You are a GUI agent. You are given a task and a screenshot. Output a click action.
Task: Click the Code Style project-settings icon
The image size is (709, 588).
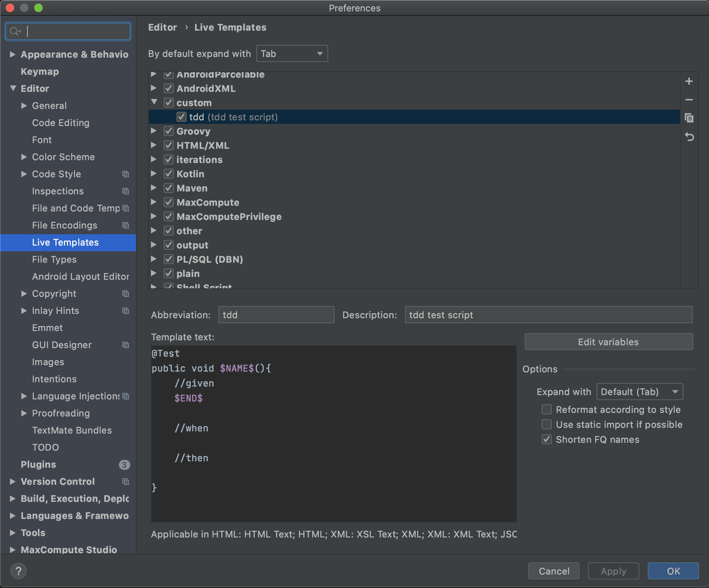126,174
